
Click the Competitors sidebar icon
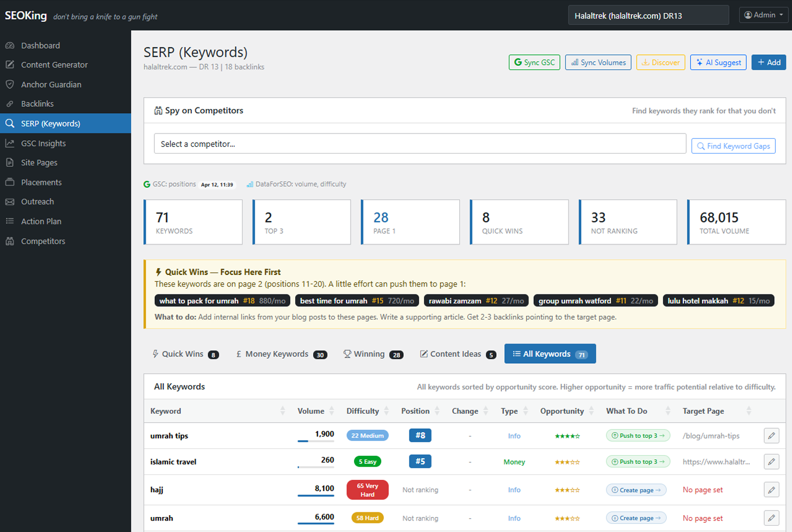point(10,241)
